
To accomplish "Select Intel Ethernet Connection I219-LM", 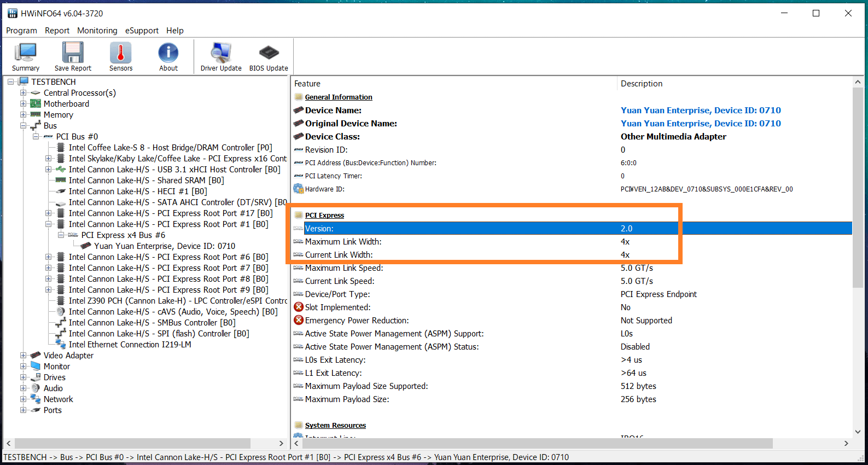I will click(x=130, y=344).
